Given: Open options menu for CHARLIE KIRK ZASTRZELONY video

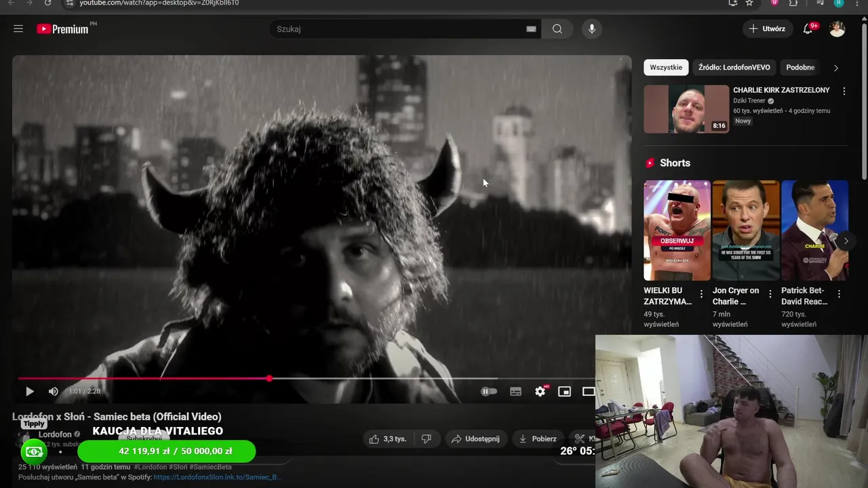Looking at the screenshot, I should pyautogui.click(x=844, y=91).
